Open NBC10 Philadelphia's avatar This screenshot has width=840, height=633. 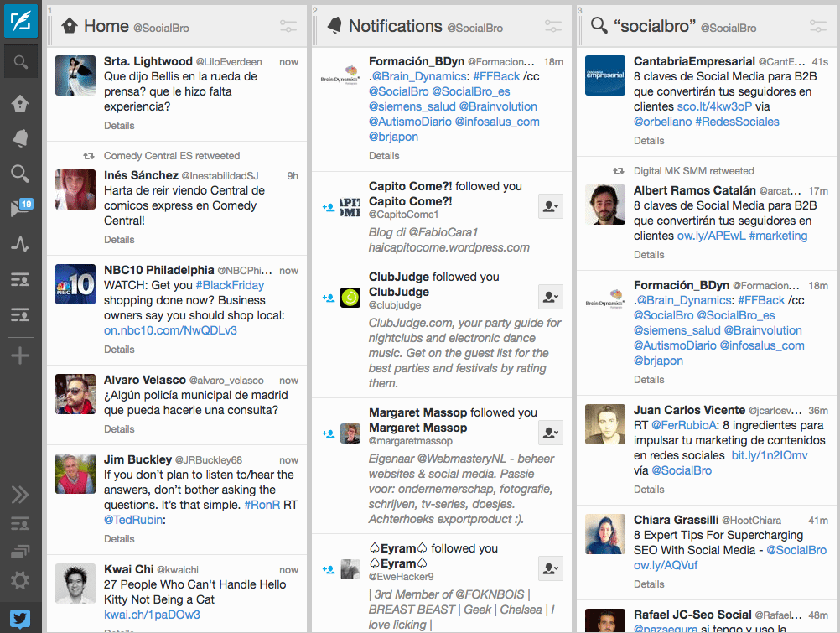pos(75,284)
